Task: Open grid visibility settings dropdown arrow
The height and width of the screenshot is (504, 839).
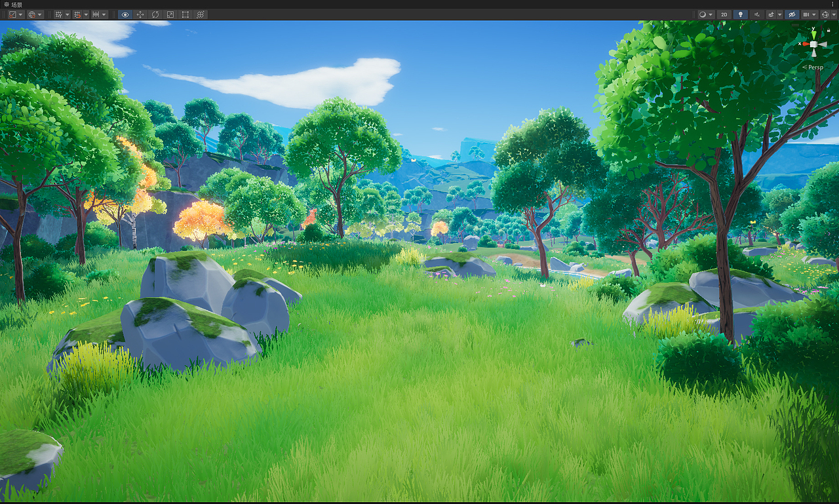Action: (x=68, y=14)
